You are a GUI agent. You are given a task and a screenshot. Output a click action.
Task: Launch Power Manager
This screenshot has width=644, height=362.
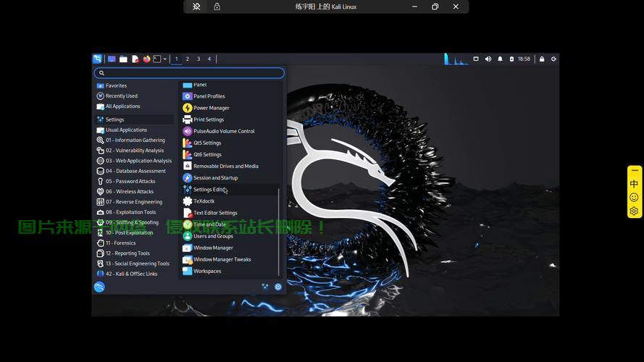click(229, 108)
